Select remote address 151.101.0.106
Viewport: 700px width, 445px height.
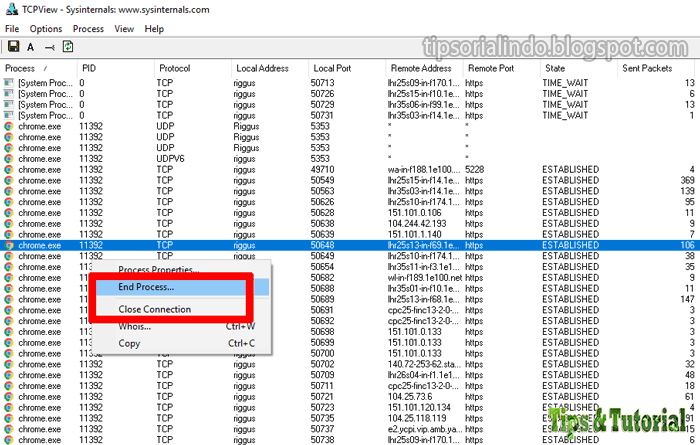414,213
